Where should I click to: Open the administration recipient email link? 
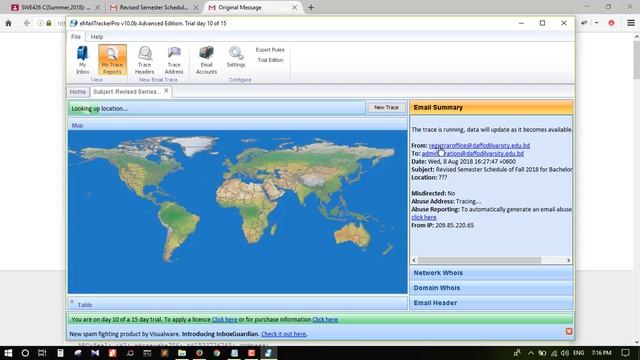473,153
